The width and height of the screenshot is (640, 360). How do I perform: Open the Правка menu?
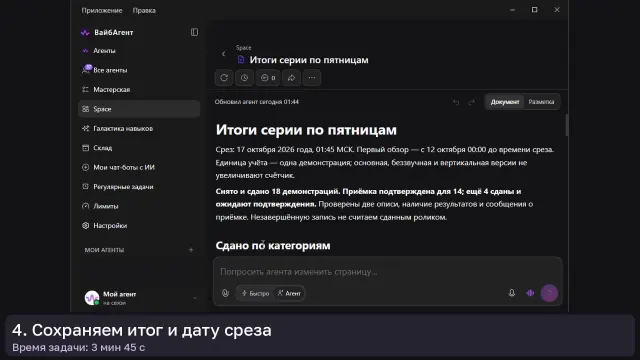click(144, 11)
